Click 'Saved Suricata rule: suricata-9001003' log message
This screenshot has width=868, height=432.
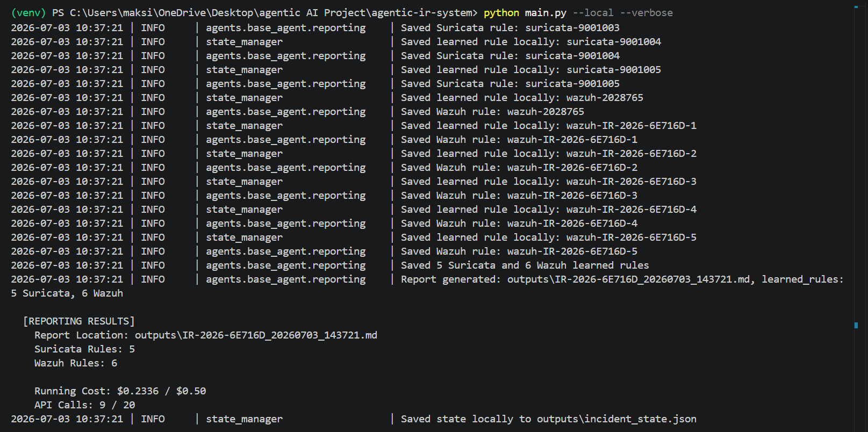pyautogui.click(x=510, y=28)
